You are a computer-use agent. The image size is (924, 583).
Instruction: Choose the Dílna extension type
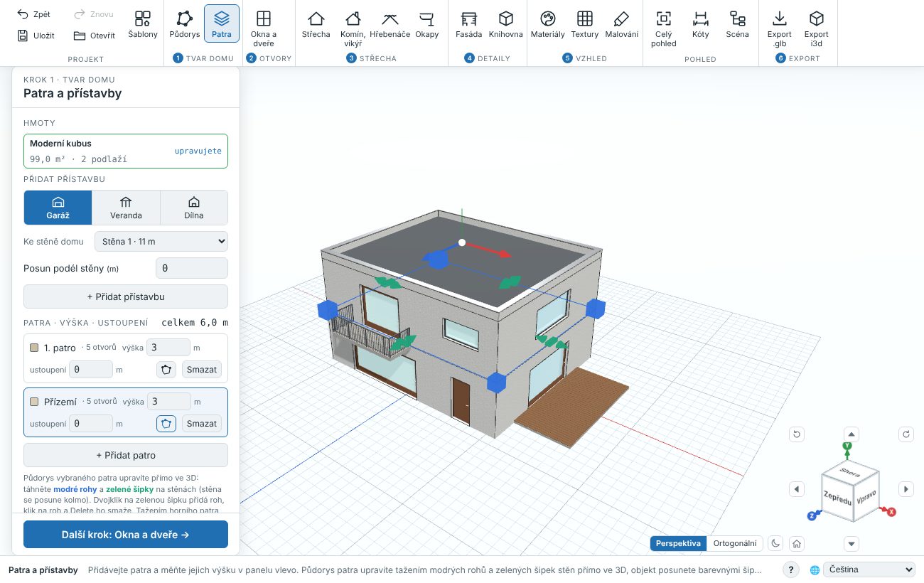[x=193, y=208]
